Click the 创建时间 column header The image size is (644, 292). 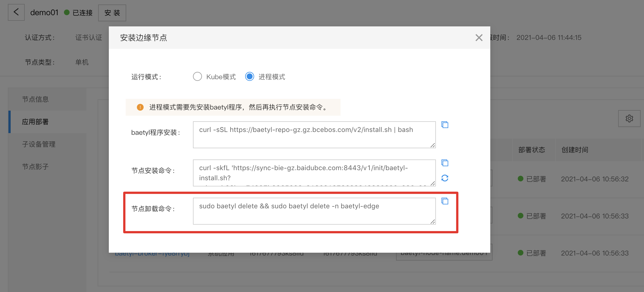(x=575, y=150)
